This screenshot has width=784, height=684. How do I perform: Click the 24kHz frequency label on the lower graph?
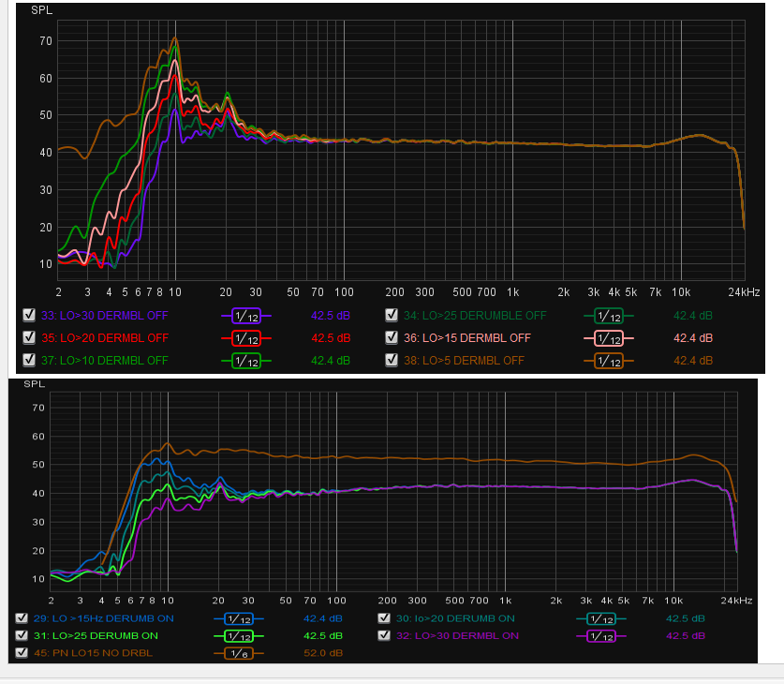coord(736,601)
